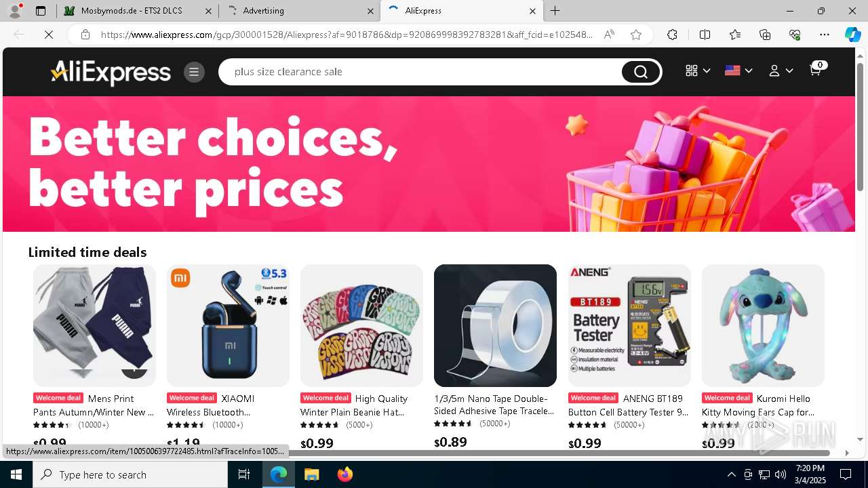Expand the QR app grid dropdown
Screen dimensions: 868x488
[697, 70]
